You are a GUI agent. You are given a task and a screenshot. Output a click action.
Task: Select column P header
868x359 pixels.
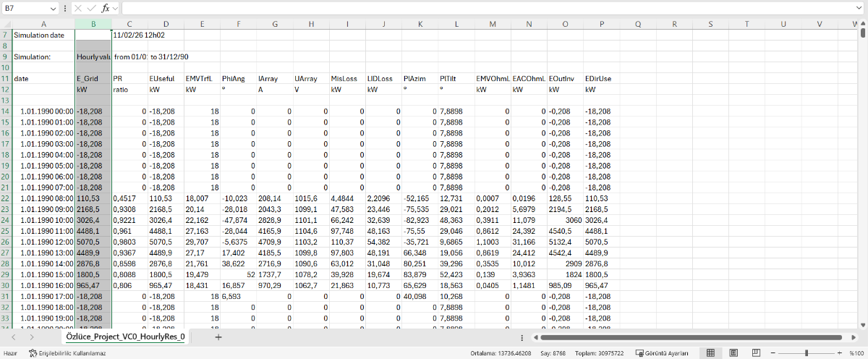click(602, 24)
